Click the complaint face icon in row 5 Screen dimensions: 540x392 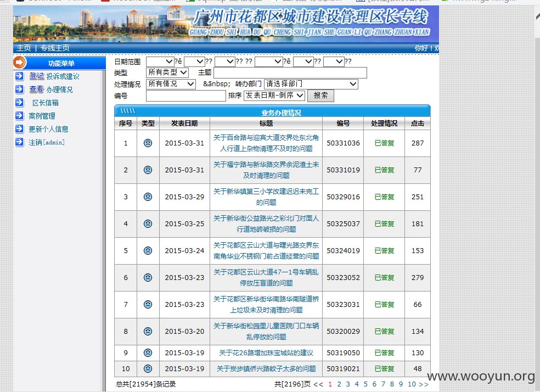coord(148,250)
